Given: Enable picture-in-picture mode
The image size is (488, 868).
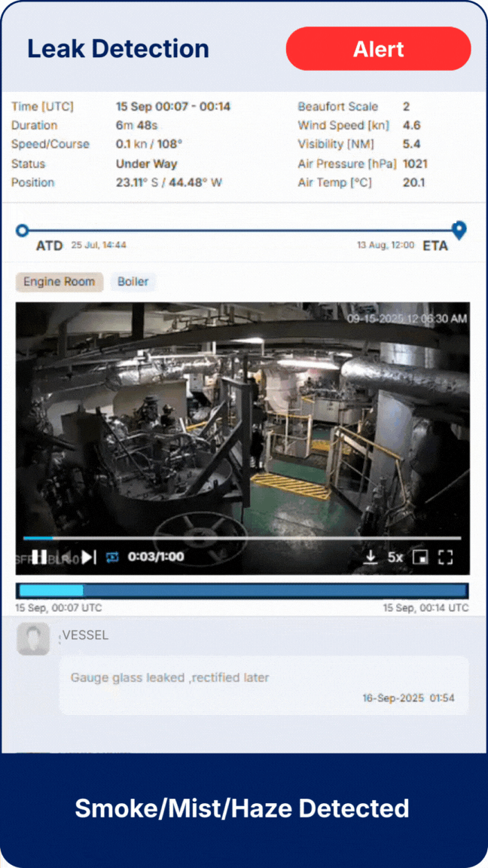Looking at the screenshot, I should point(420,557).
